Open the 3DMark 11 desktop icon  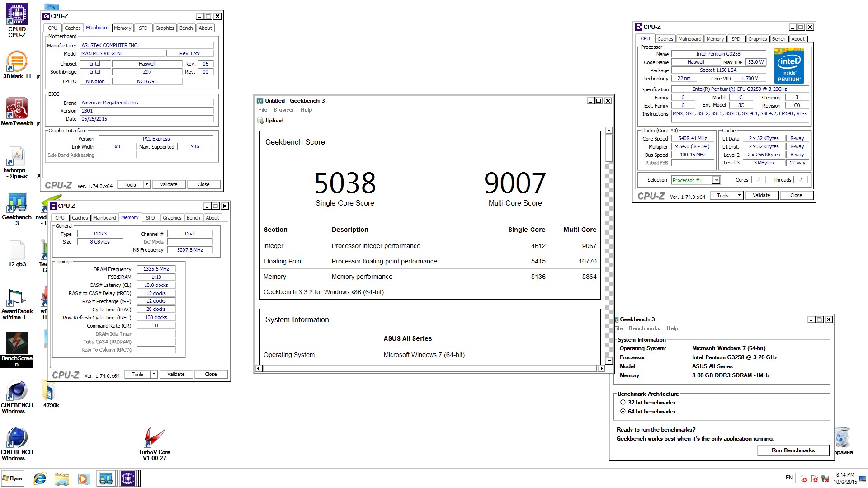[17, 64]
